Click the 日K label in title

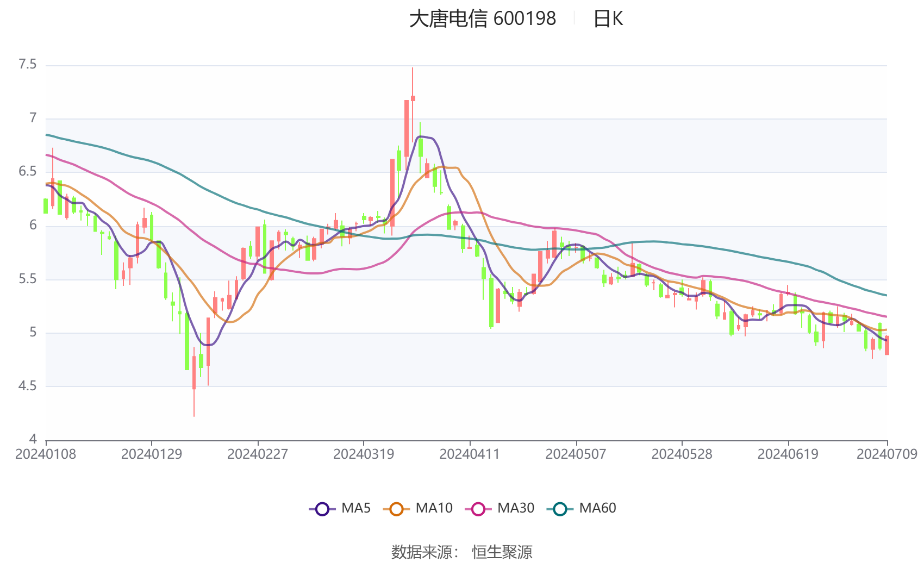click(x=608, y=18)
